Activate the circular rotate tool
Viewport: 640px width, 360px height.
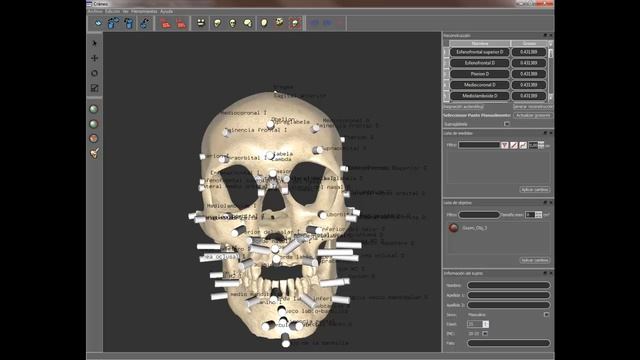point(94,73)
